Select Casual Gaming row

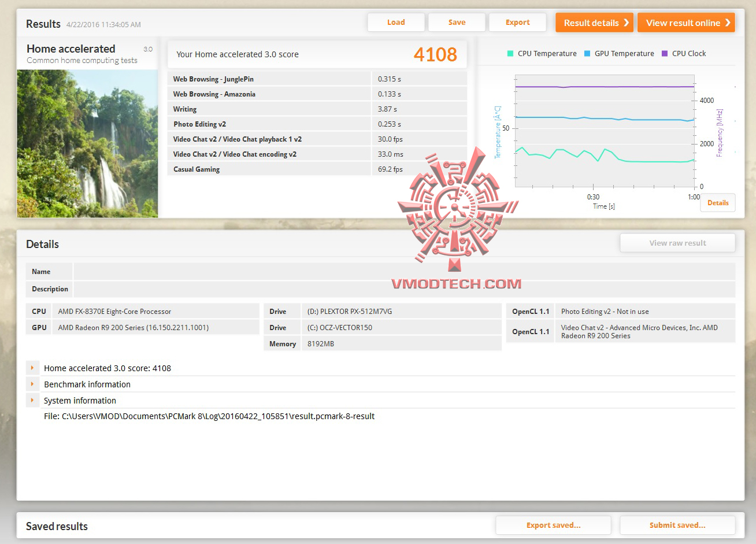click(317, 169)
